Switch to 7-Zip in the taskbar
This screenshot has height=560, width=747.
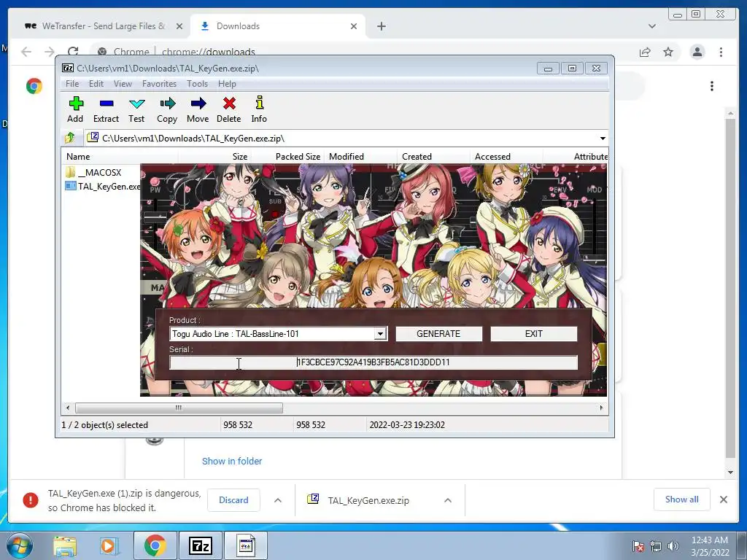[x=200, y=545]
